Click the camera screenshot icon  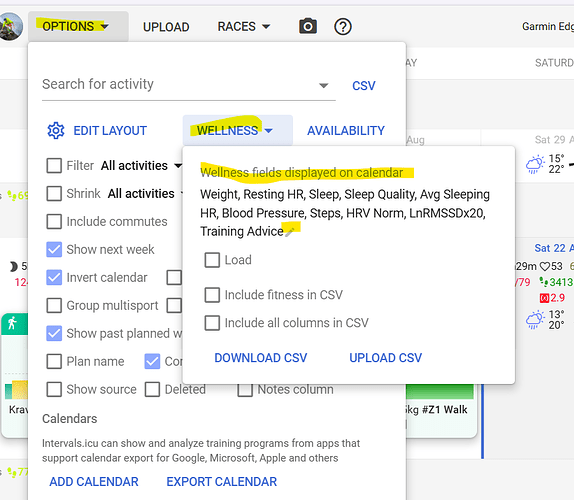308,26
